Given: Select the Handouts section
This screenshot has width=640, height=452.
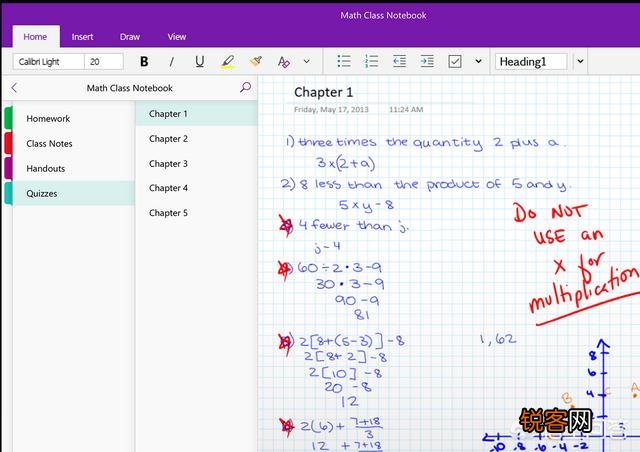Looking at the screenshot, I should (x=73, y=168).
